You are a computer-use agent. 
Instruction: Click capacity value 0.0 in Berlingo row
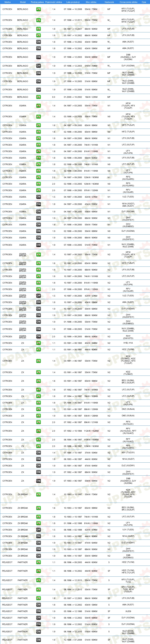(54, 97)
